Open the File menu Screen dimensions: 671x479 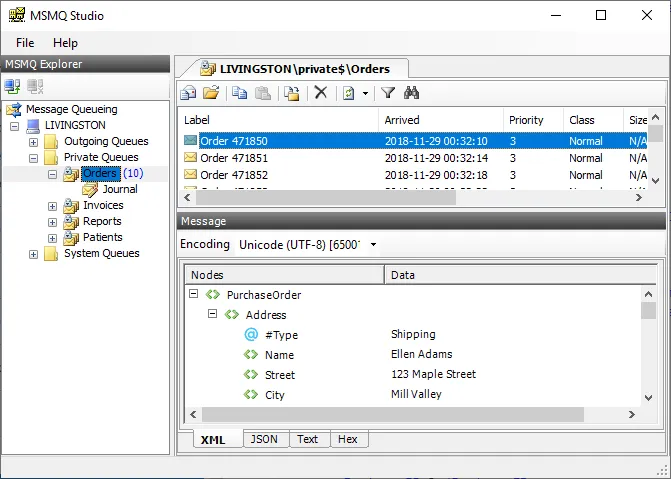[x=25, y=43]
